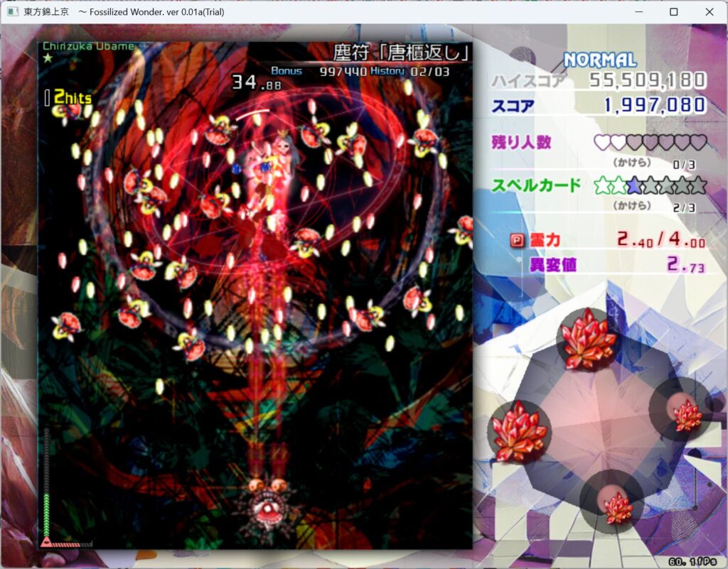This screenshot has height=569, width=728.
Task: Click the 60.1fps counter
Action: click(x=692, y=562)
